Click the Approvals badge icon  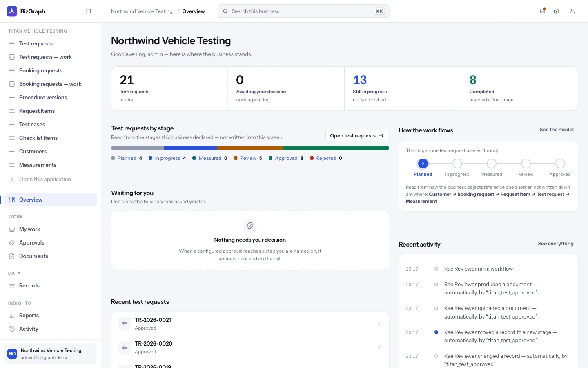[x=12, y=243]
